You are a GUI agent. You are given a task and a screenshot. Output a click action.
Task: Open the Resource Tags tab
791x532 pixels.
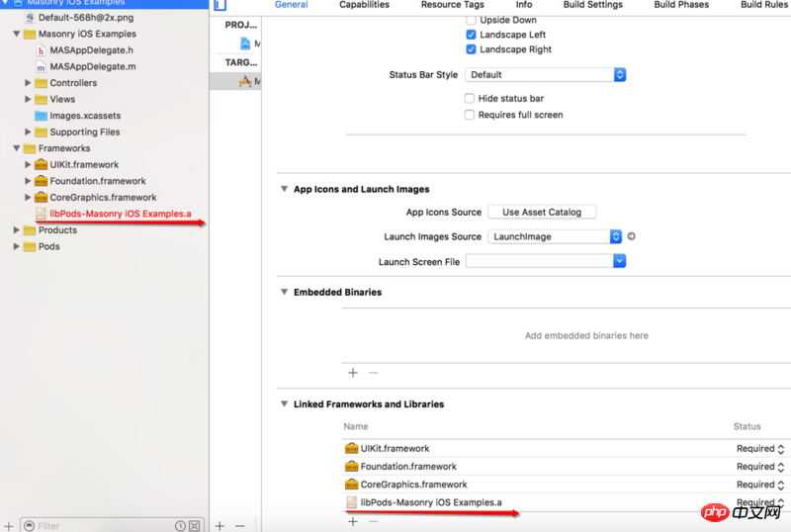point(453,5)
